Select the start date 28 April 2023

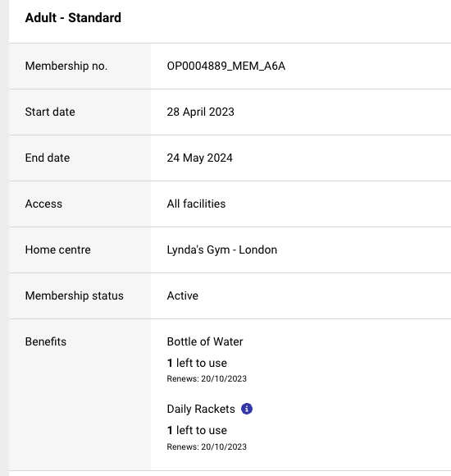pyautogui.click(x=200, y=112)
